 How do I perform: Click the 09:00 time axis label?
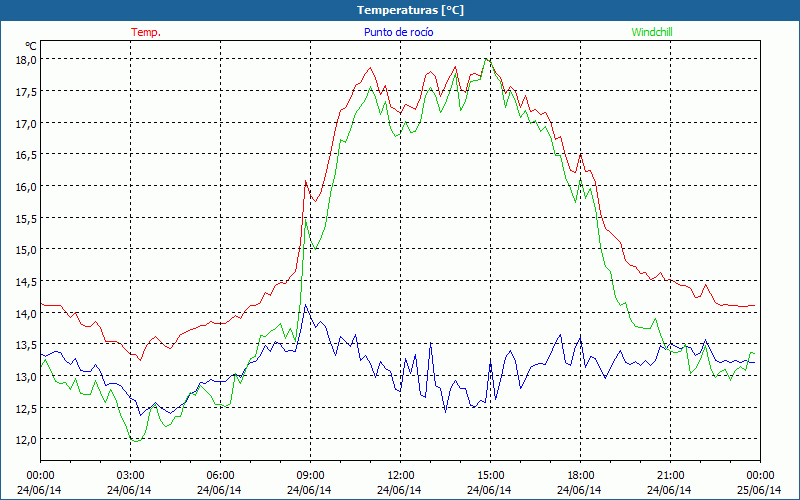pos(310,476)
